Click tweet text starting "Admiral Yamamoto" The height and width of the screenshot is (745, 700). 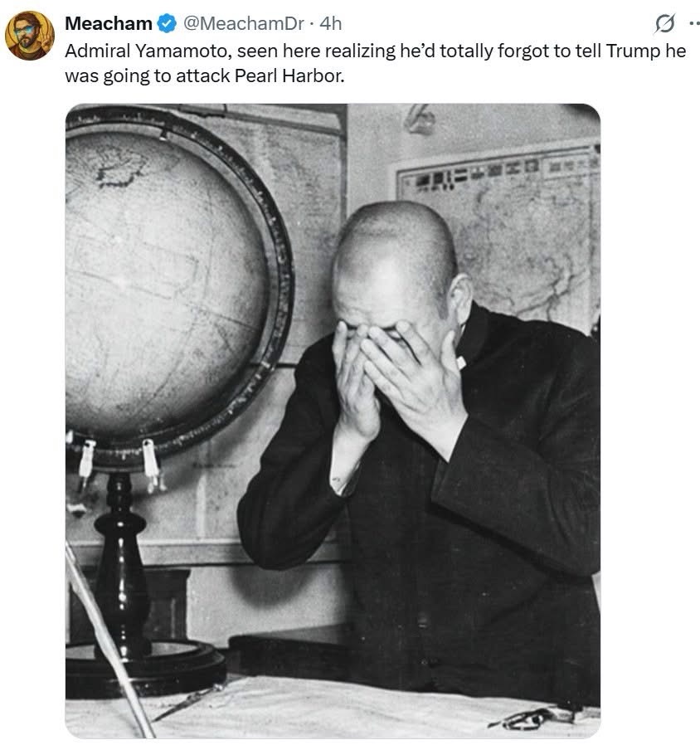coord(375,63)
